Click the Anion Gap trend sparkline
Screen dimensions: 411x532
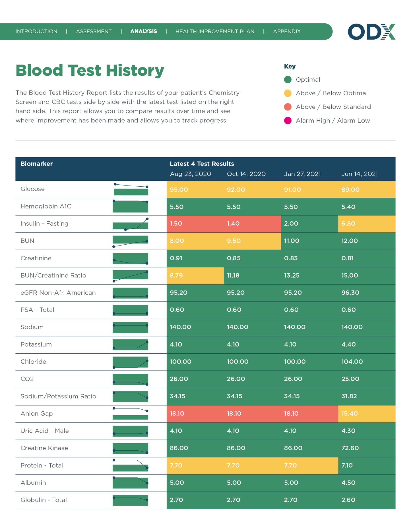point(131,414)
